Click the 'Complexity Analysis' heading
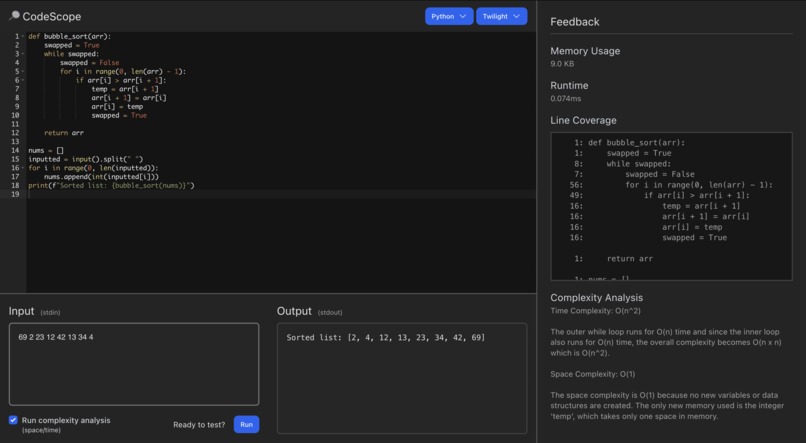The height and width of the screenshot is (443, 806). pos(596,298)
